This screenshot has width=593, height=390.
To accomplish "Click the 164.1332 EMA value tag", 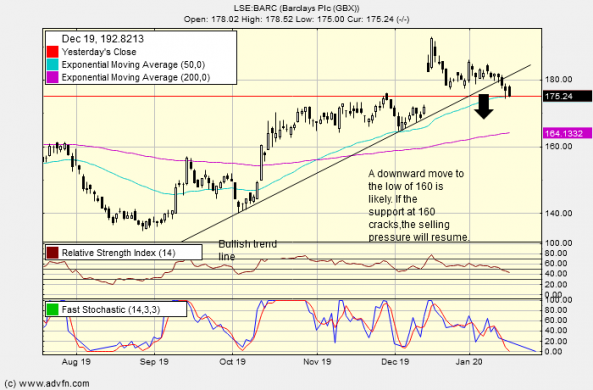I will coord(567,133).
